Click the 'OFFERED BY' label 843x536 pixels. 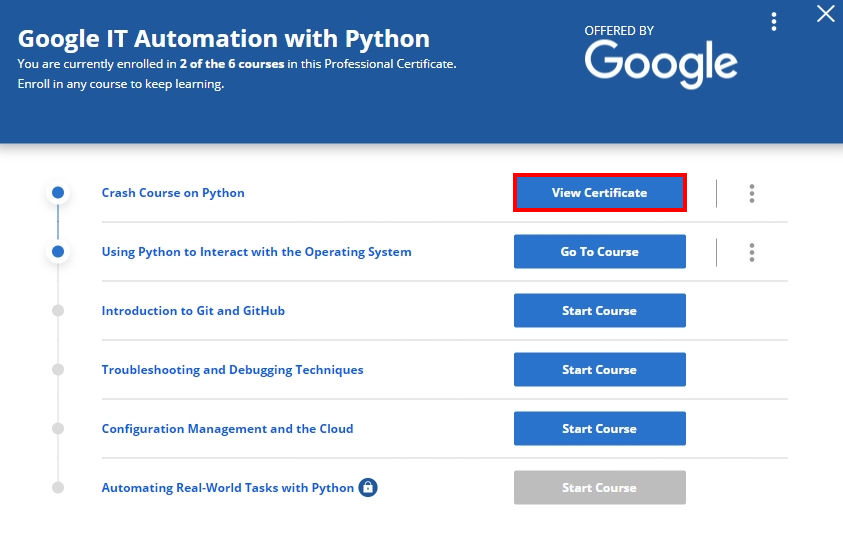click(619, 31)
